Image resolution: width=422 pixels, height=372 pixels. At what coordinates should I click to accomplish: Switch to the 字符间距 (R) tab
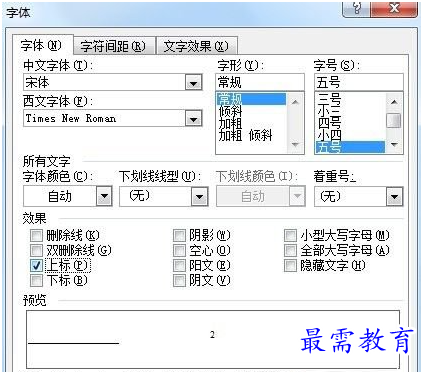point(114,46)
